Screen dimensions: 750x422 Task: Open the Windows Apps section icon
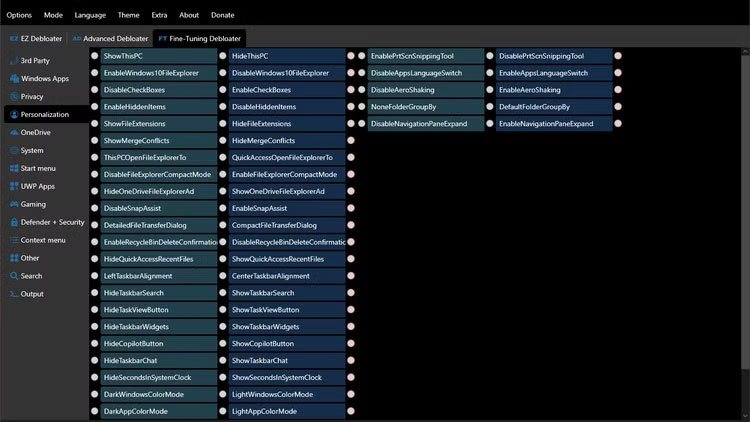[x=12, y=78]
